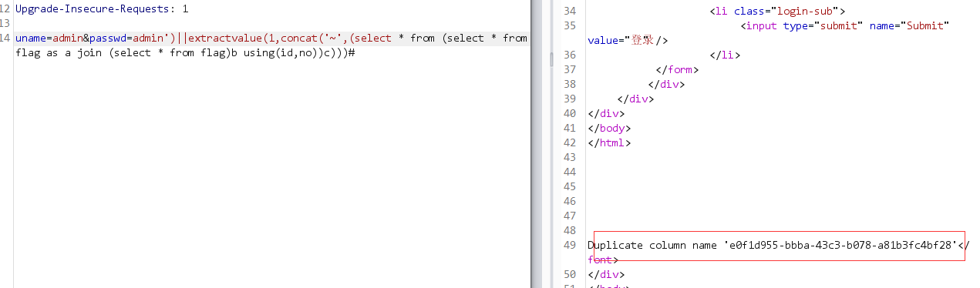Click the '</div>' tag on line 40
Viewport: 980px width, 288px height.
(x=605, y=113)
